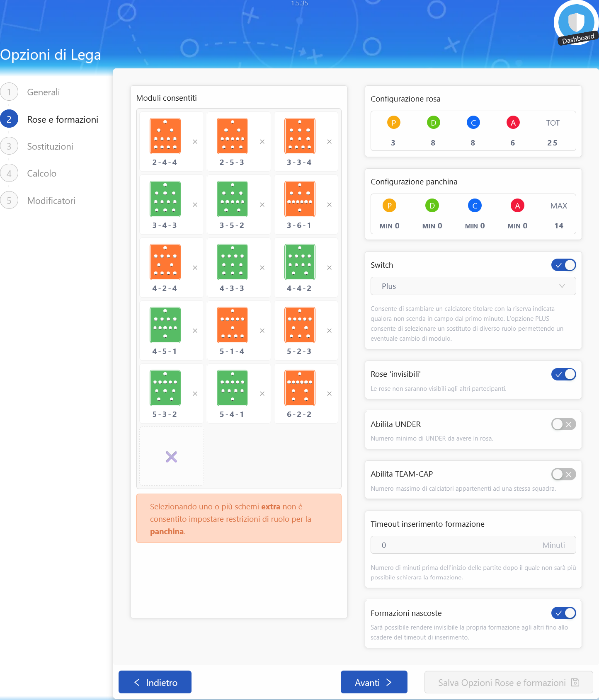Click the Avanti button
The width and height of the screenshot is (599, 700).
click(373, 682)
